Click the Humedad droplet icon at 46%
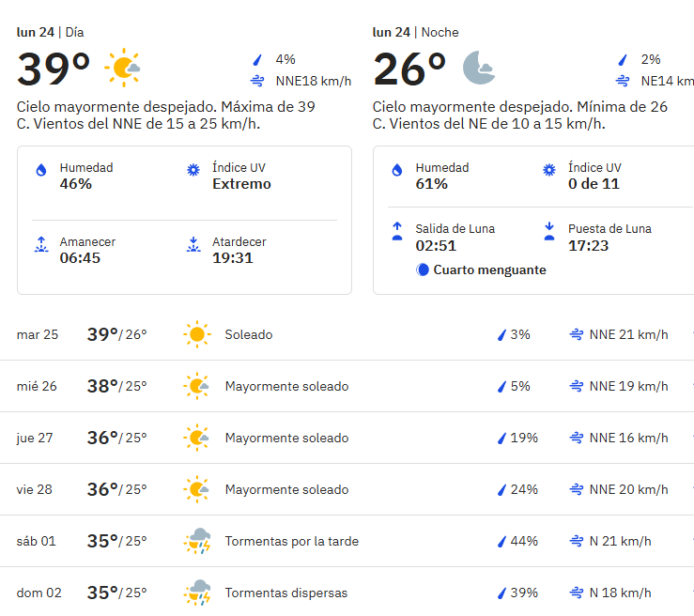The image size is (694, 616). coord(41,170)
